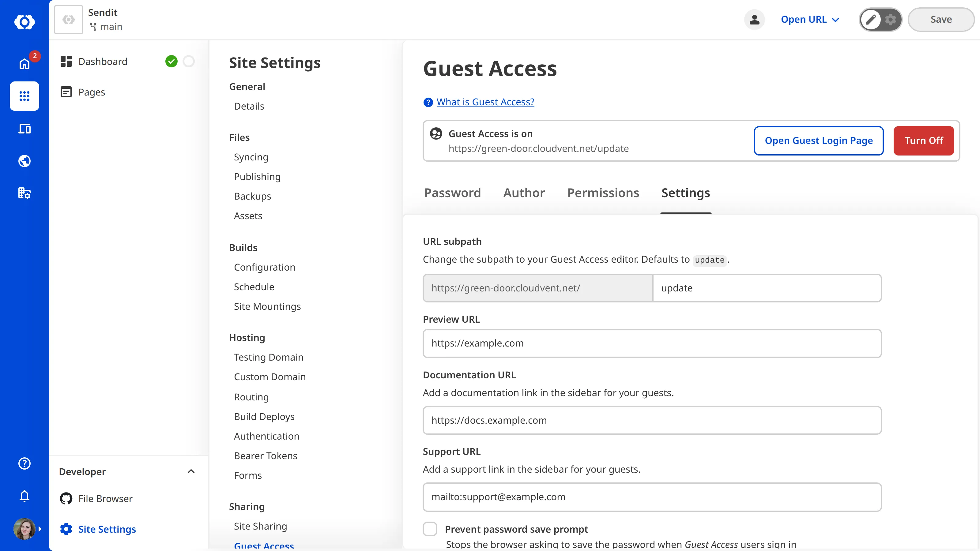Click the notifications bell icon
This screenshot has height=551, width=980.
[x=24, y=496]
